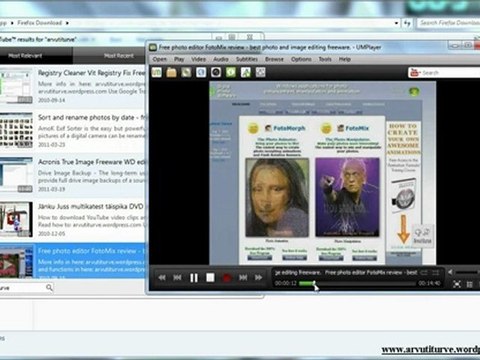The height and width of the screenshot is (360, 480).
Task: Click the yellow folder icon in UMPlayer toolbar
Action: tap(171, 72)
